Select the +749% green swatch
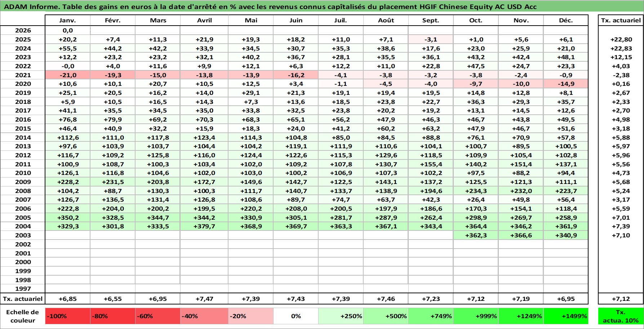 tap(431, 316)
